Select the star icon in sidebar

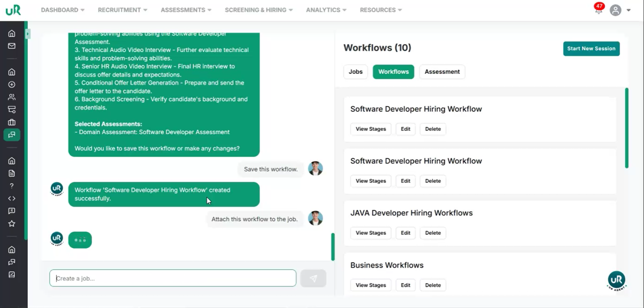point(12,224)
